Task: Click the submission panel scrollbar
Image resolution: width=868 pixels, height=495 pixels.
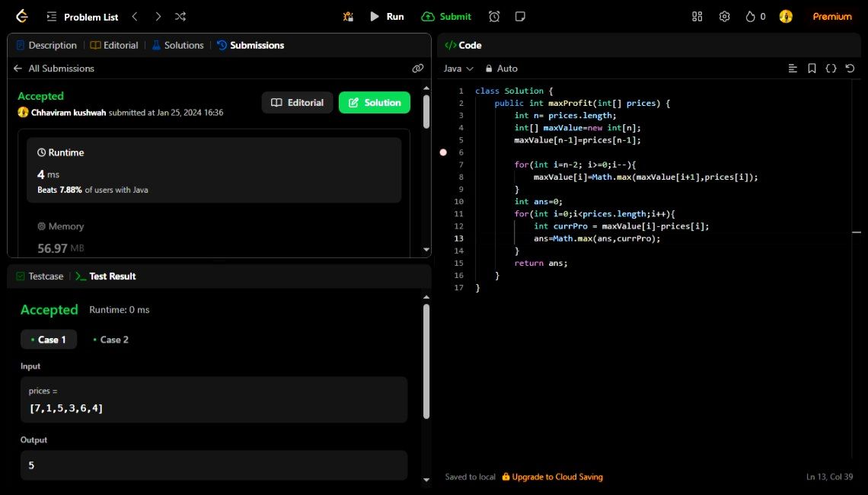Action: (426, 111)
